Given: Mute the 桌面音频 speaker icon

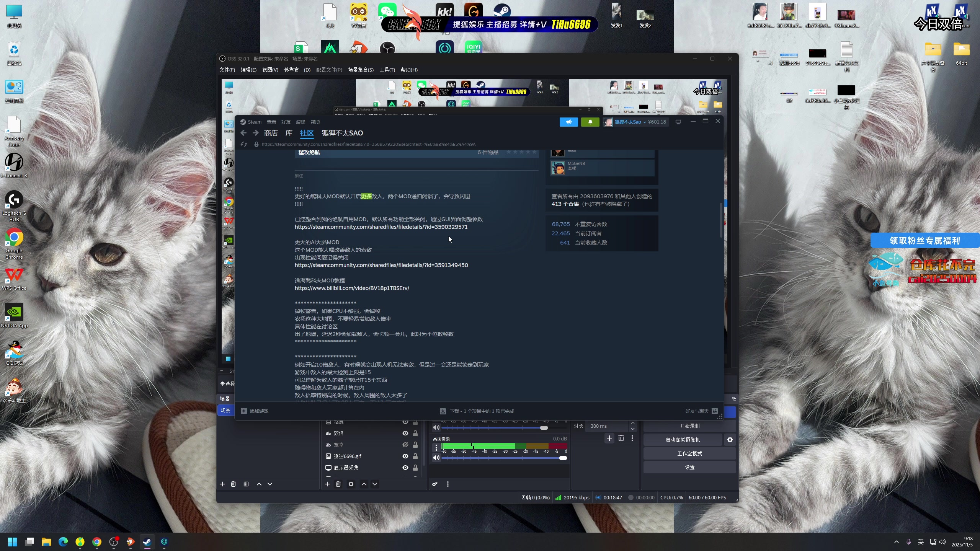Looking at the screenshot, I should tap(436, 458).
